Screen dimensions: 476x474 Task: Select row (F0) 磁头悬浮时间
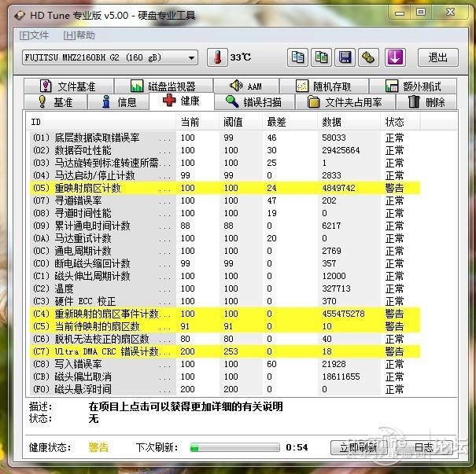pos(225,389)
